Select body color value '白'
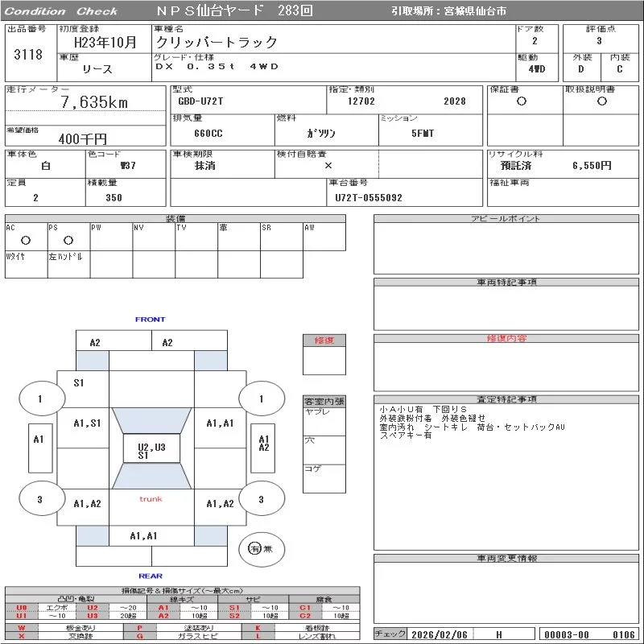 coord(46,166)
